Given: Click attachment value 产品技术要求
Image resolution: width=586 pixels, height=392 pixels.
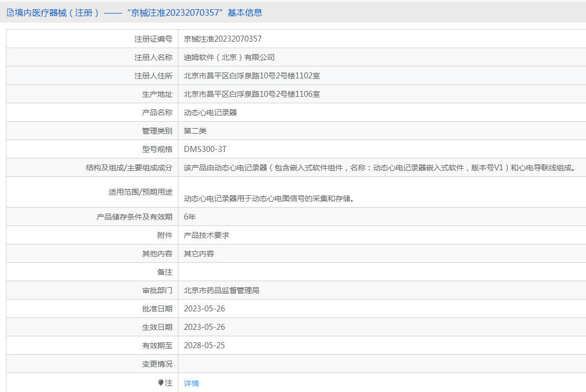Looking at the screenshot, I should coord(207,235).
